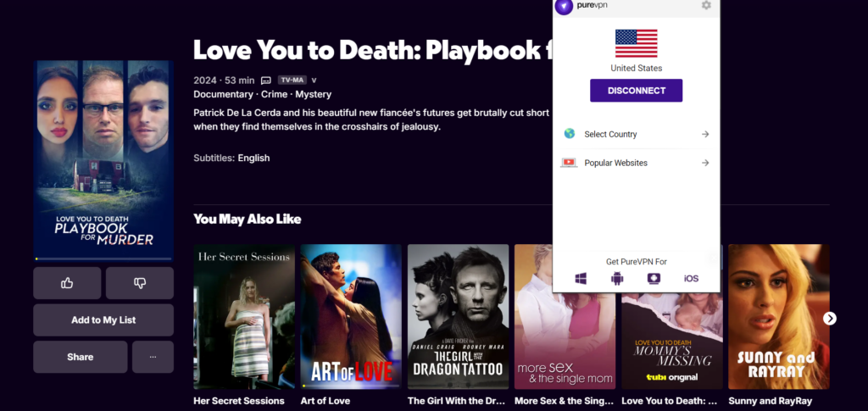Image resolution: width=868 pixels, height=411 pixels.
Task: Click the Crime genre link
Action: click(x=274, y=94)
